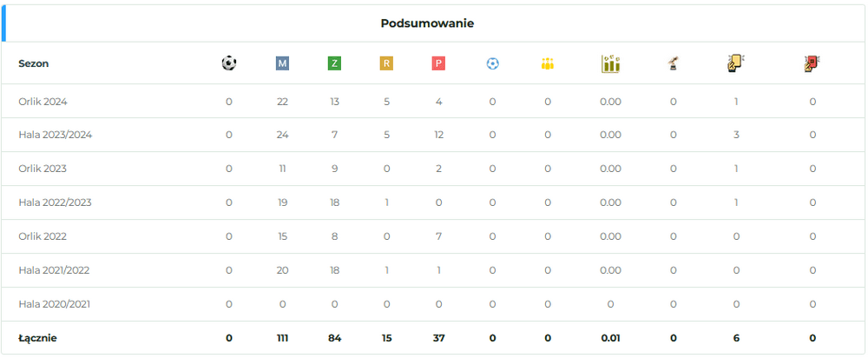Click the yellow people group icon
Screen dimensions: 868x358
click(x=547, y=63)
